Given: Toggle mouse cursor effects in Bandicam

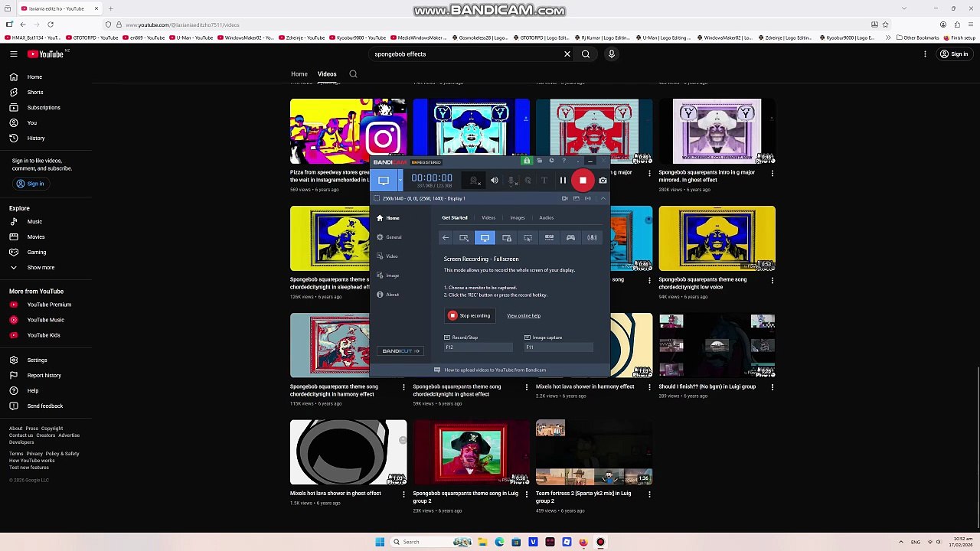Looking at the screenshot, I should (528, 181).
